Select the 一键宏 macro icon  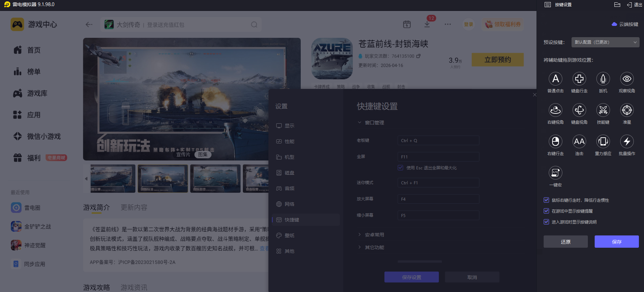pyautogui.click(x=555, y=173)
